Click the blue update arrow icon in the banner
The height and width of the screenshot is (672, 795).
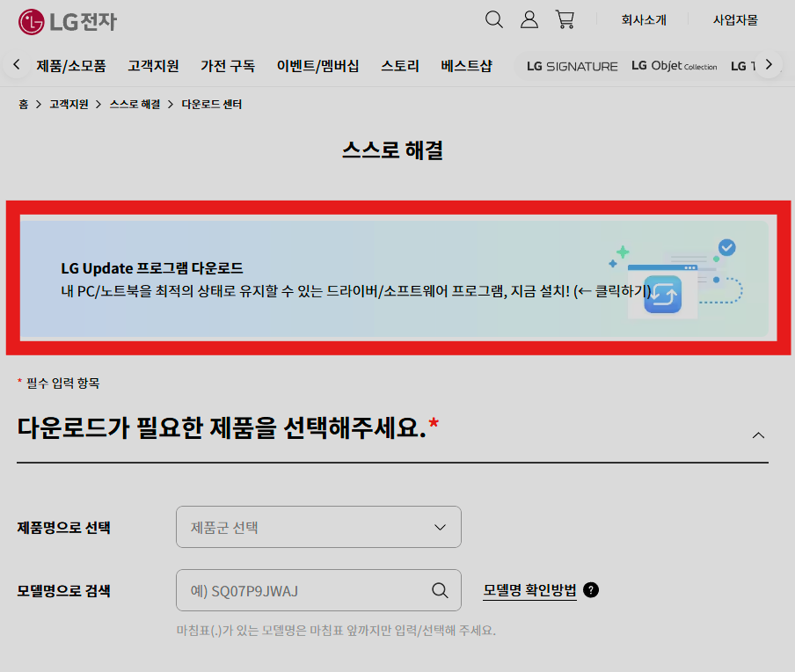coord(662,295)
